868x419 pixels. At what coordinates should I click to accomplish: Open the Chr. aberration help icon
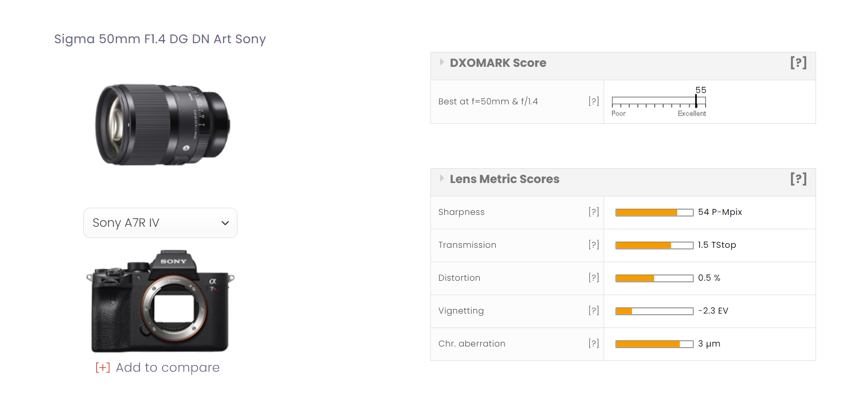click(x=594, y=343)
